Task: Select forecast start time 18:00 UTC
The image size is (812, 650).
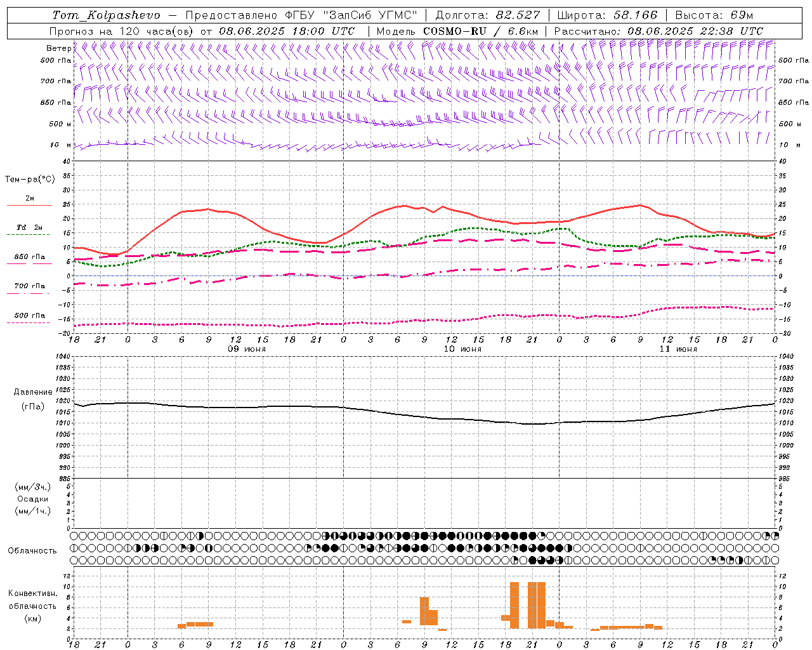Action: (323, 31)
